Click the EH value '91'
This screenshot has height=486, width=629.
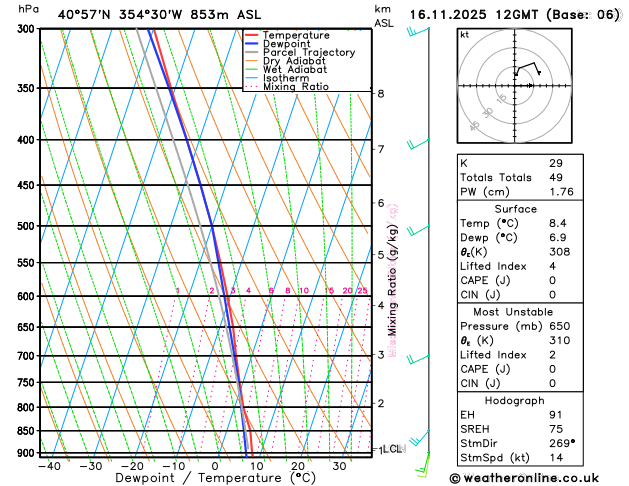click(x=556, y=415)
